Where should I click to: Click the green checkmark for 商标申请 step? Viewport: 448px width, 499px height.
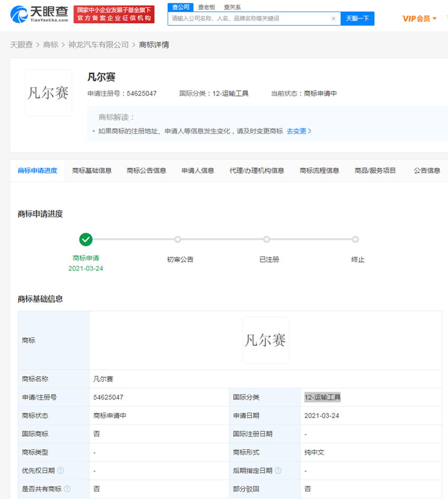(x=86, y=239)
